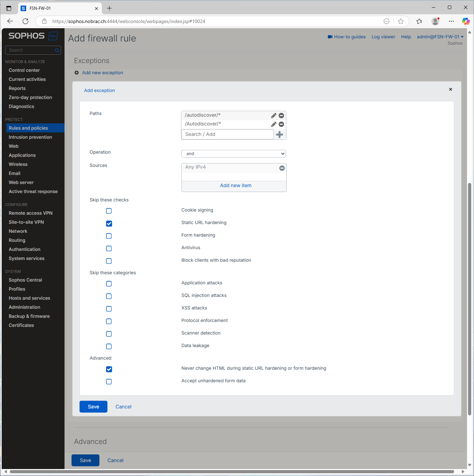Open the admin@FSN-FW-01 user menu
Screen dimensions: 474x476
click(x=440, y=37)
